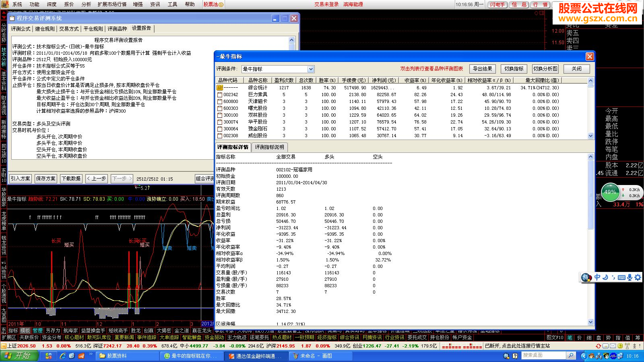Click the app logo icon beside 系统 menu
Screen dimensions: 644x362
pos(5,4)
